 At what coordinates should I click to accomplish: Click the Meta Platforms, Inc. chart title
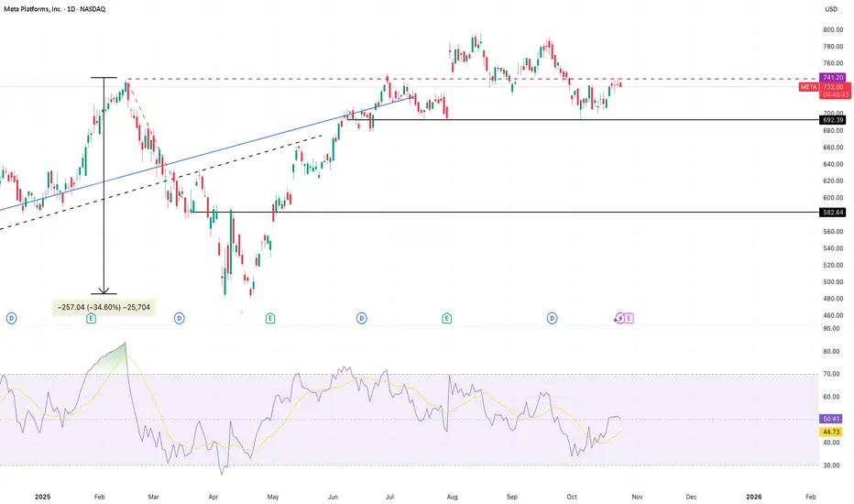(54, 9)
